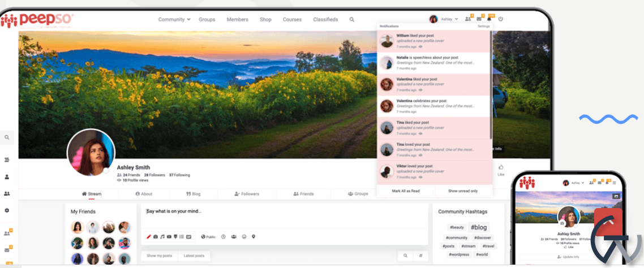The width and height of the screenshot is (644, 268).
Task: Open the notifications Settings link
Action: click(x=483, y=27)
